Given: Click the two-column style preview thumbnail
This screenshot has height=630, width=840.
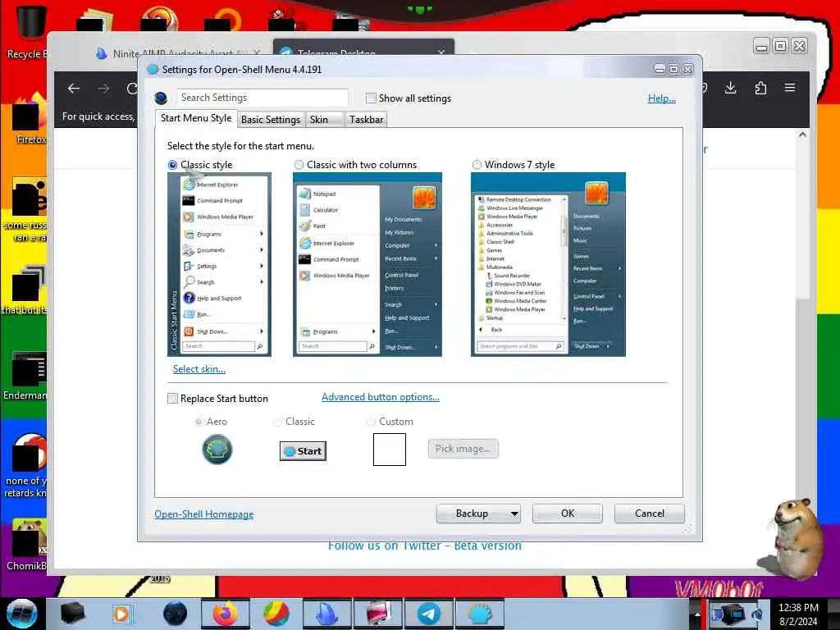Looking at the screenshot, I should [367, 265].
